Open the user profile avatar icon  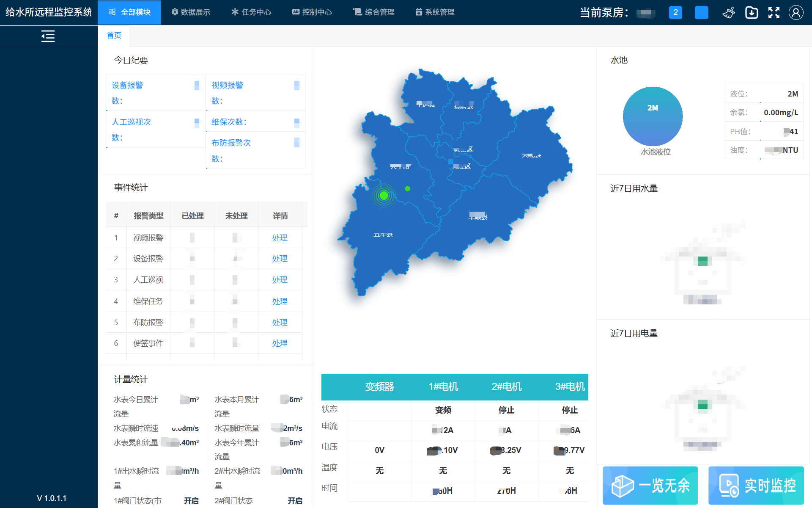tap(796, 13)
